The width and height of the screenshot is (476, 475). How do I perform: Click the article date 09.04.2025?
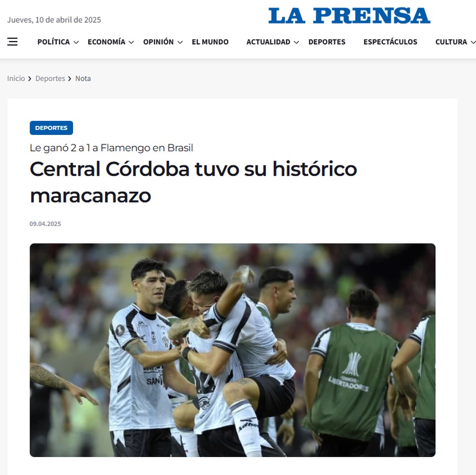(x=45, y=223)
